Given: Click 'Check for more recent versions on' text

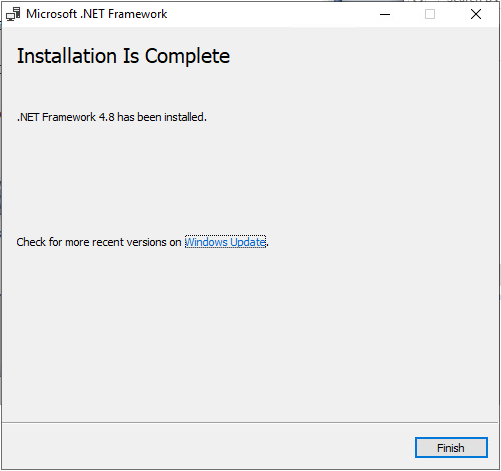Looking at the screenshot, I should [99, 242].
